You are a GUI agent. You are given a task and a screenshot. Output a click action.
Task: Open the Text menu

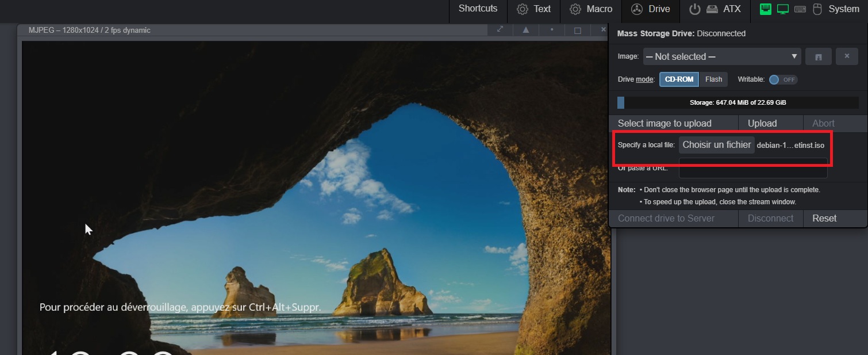pyautogui.click(x=533, y=9)
